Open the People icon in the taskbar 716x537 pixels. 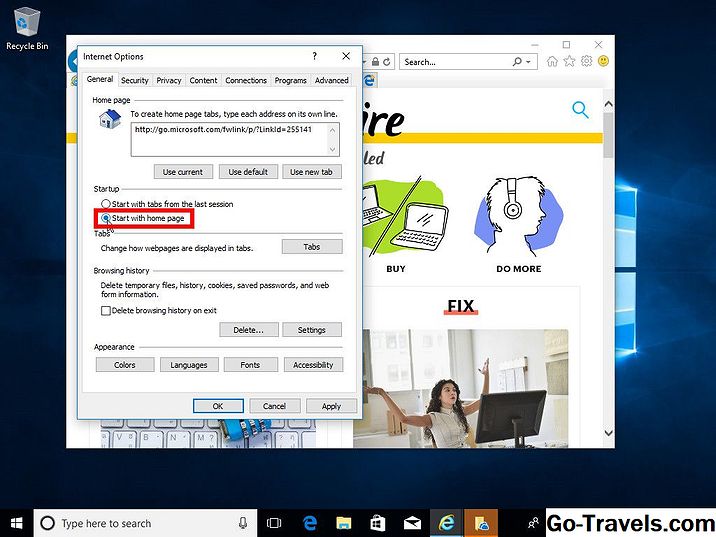532,523
